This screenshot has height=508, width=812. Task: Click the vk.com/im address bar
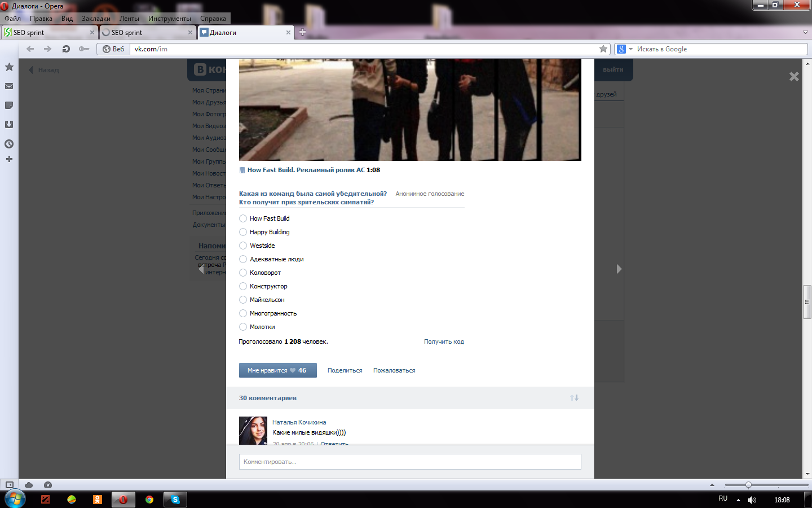(x=364, y=49)
